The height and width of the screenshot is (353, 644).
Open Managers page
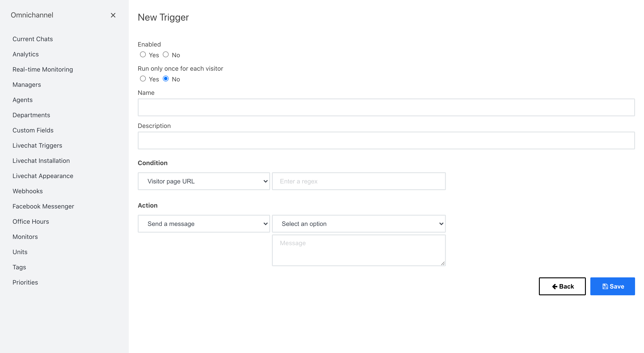click(27, 85)
